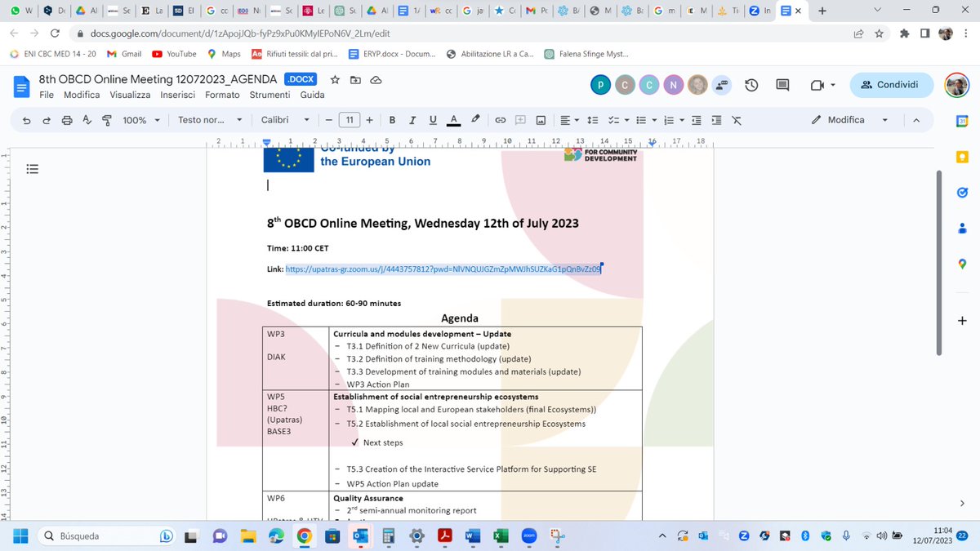Open the Guida menu

pos(313,95)
